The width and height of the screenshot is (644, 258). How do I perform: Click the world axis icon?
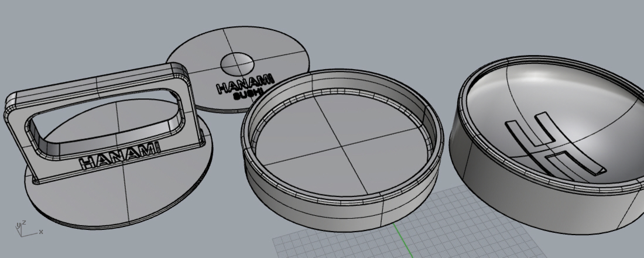tap(29, 229)
